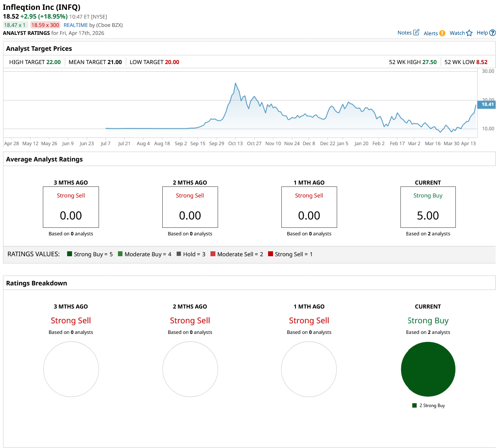Click the empty 2 Mths Ago pie circle
Image resolution: width=496 pixels, height=448 pixels.
(190, 369)
